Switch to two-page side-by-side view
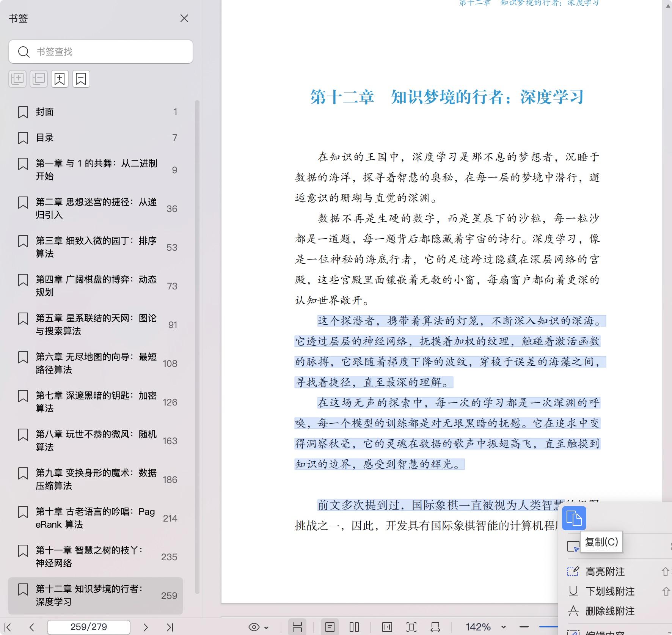 [354, 627]
